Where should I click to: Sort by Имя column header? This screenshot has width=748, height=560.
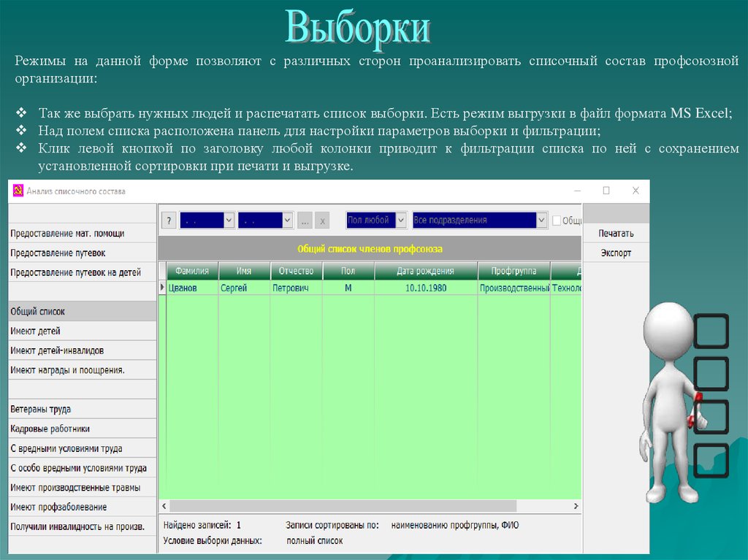[244, 271]
